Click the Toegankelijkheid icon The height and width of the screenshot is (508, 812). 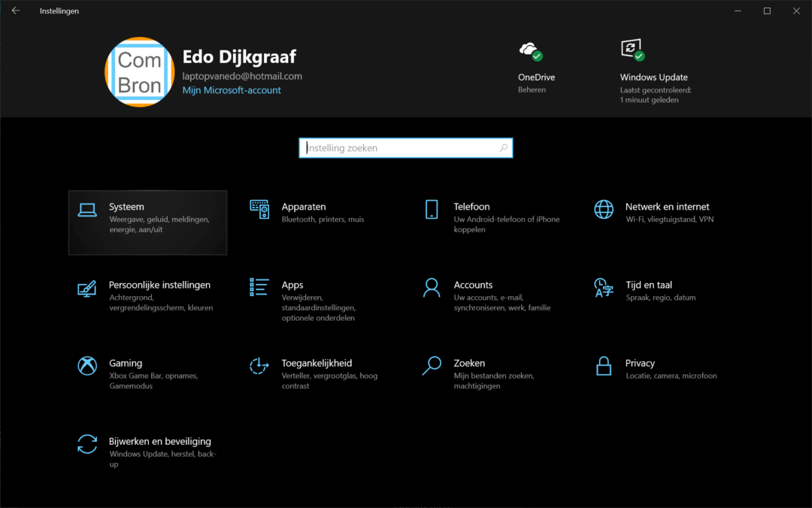(x=259, y=366)
